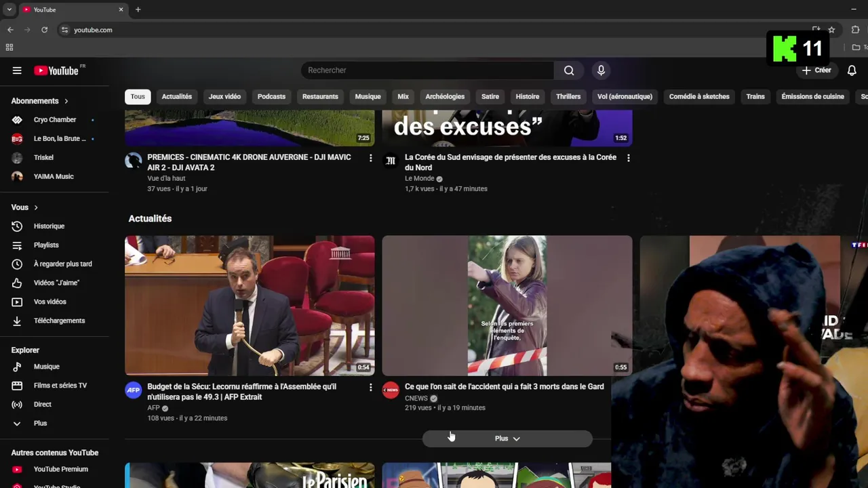
Task: Open options menu for Le Monde video
Action: 628,158
